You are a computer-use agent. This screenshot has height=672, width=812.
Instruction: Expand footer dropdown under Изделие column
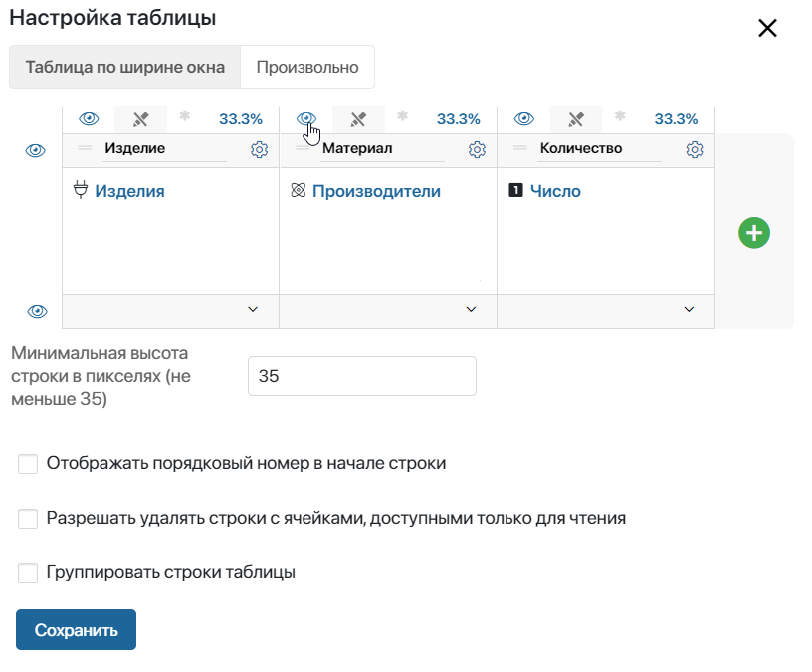click(253, 309)
